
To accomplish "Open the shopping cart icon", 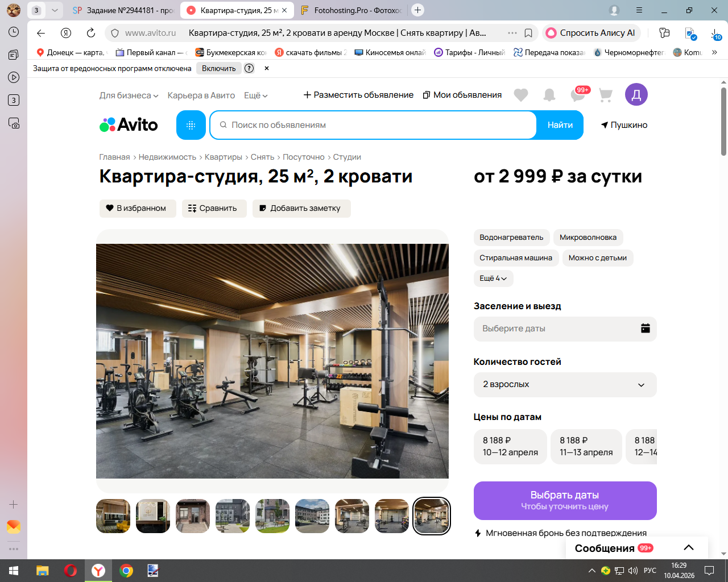I will pos(606,95).
